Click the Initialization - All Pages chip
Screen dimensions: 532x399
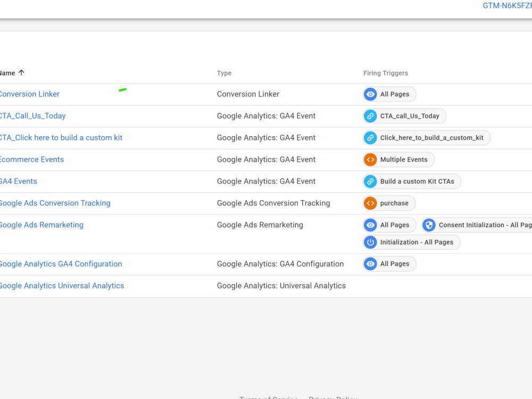(x=412, y=242)
